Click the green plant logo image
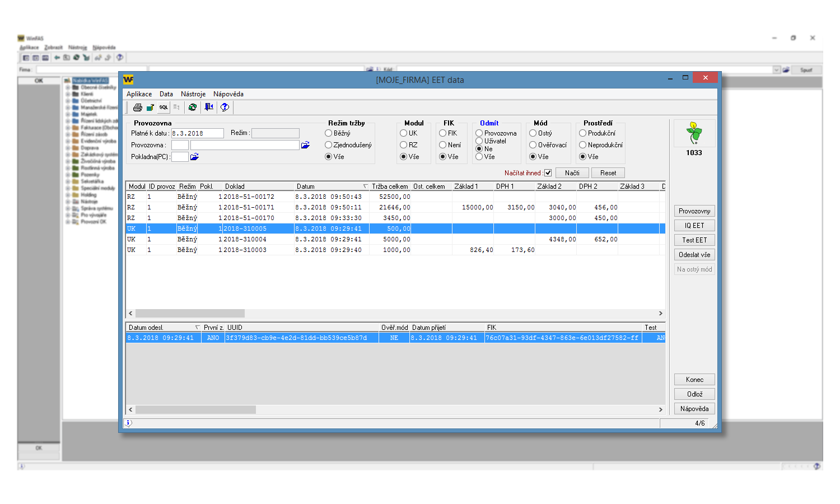The height and width of the screenshot is (504, 840). point(694,133)
